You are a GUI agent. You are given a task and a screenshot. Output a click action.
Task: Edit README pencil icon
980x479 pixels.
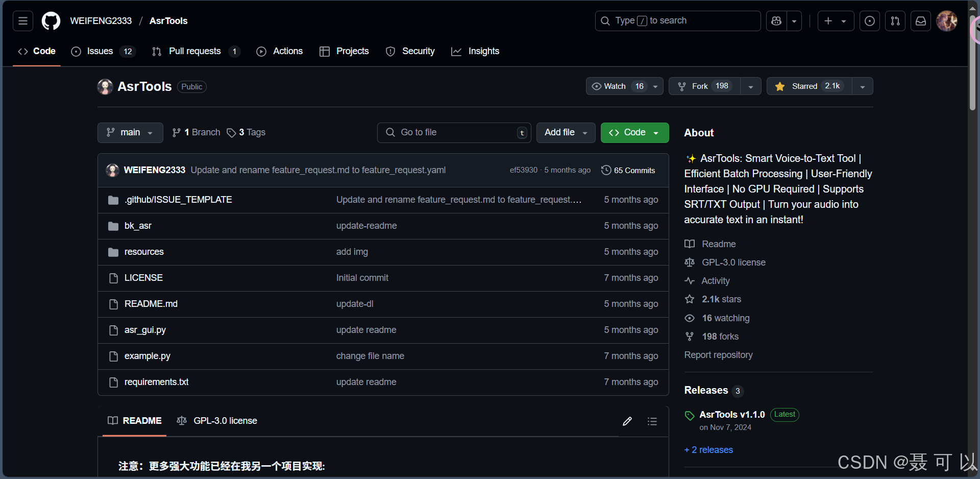(x=627, y=421)
